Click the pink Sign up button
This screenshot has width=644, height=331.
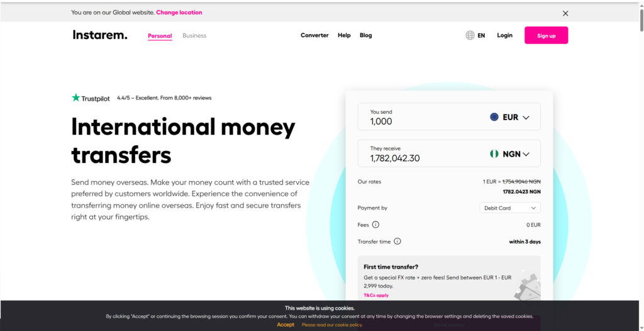547,35
